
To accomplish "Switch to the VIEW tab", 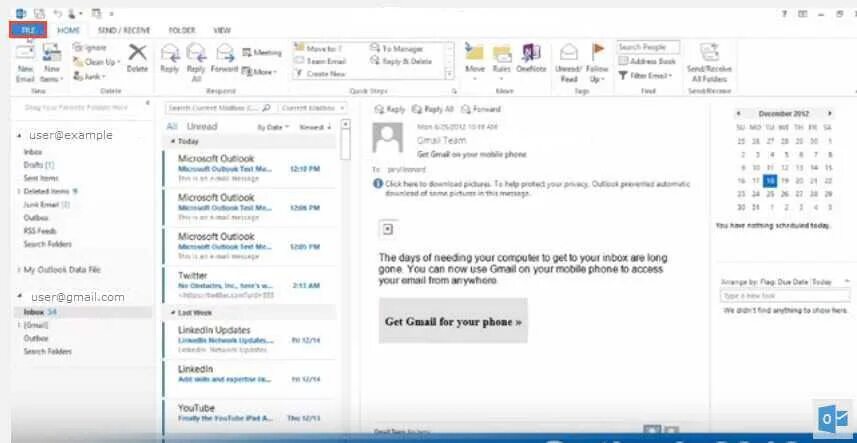I will [x=222, y=31].
